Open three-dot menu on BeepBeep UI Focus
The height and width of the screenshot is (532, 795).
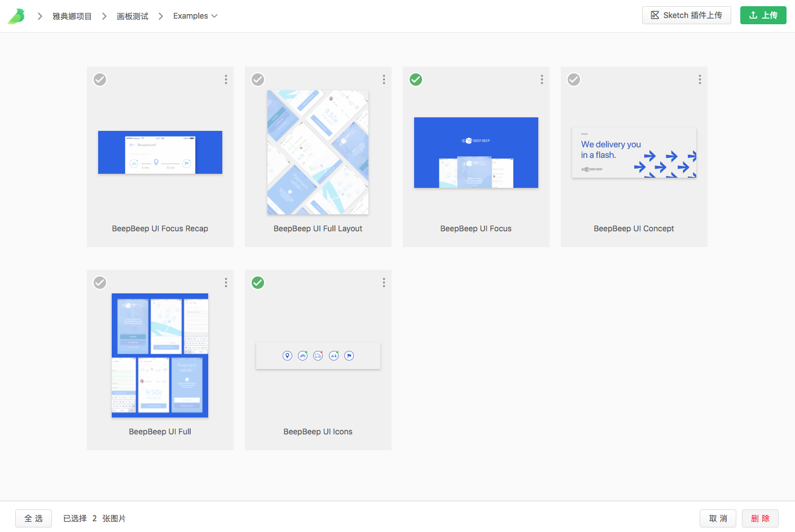click(x=542, y=80)
